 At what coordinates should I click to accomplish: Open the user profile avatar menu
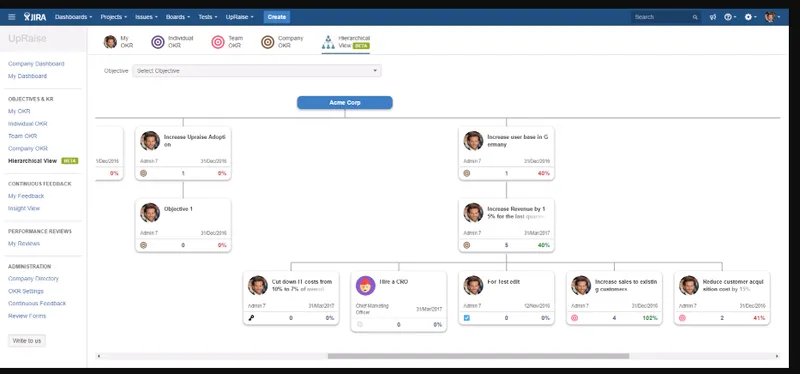[x=772, y=17]
